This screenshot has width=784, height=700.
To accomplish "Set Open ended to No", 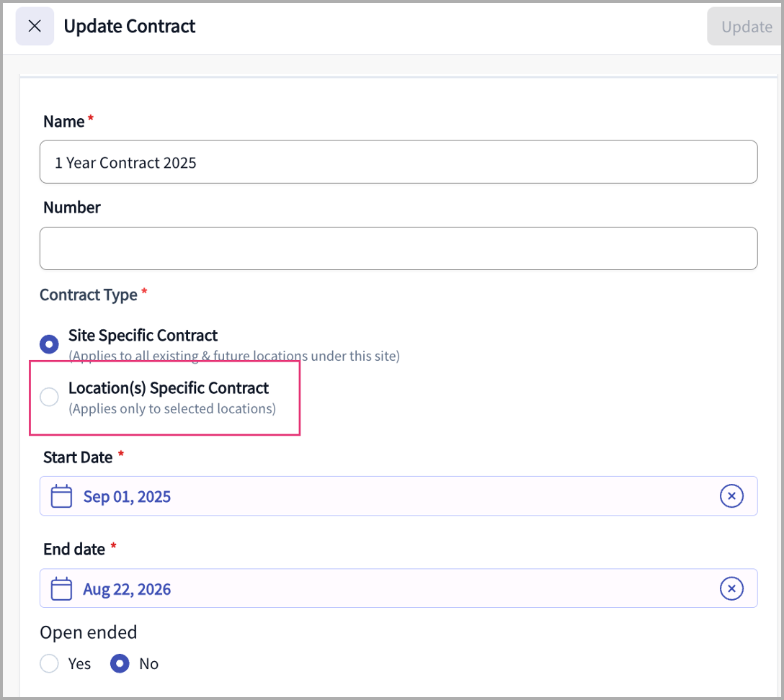I will tap(120, 663).
